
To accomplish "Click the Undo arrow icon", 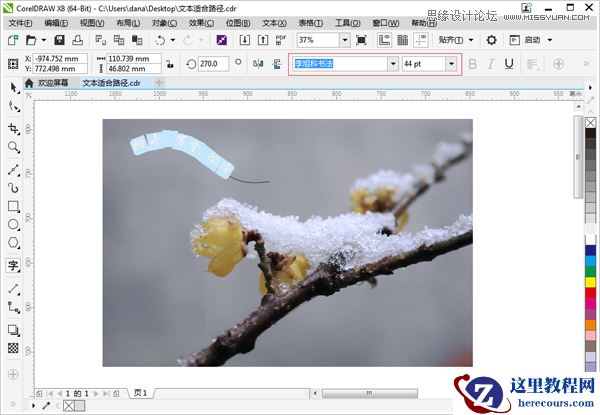I will pos(160,40).
